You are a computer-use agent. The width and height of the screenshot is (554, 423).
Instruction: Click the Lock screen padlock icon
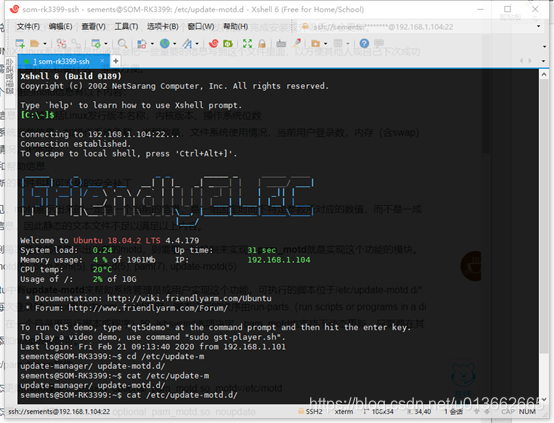(x=262, y=43)
